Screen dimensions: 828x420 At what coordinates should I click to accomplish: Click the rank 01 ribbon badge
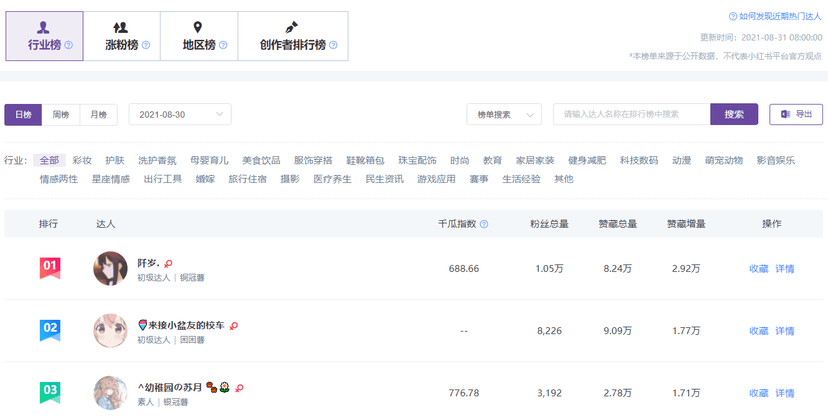(49, 267)
